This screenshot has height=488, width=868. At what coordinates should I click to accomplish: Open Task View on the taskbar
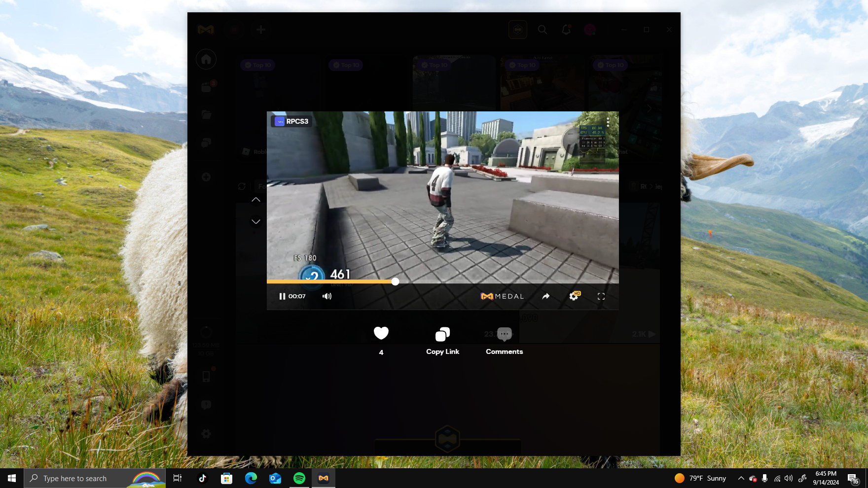(x=178, y=478)
